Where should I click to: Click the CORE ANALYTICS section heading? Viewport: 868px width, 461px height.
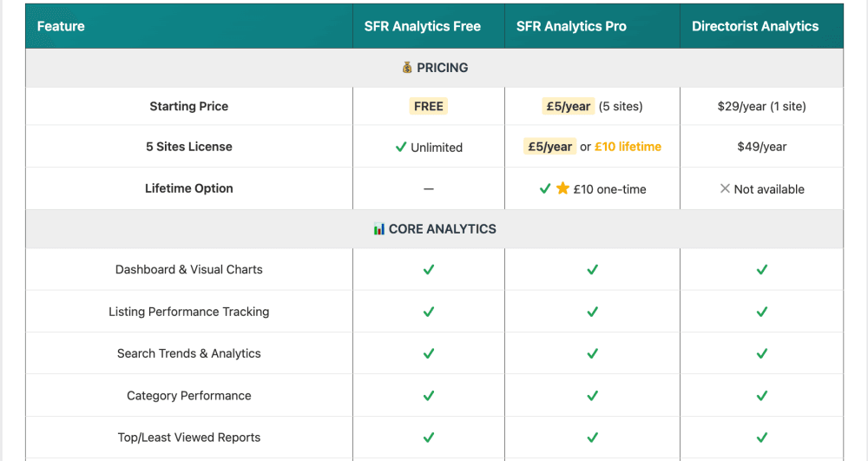click(x=435, y=229)
